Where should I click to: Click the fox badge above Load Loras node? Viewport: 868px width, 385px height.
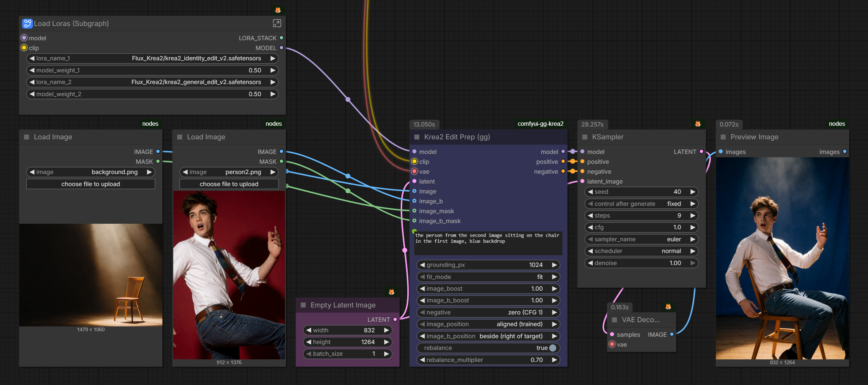click(x=278, y=10)
